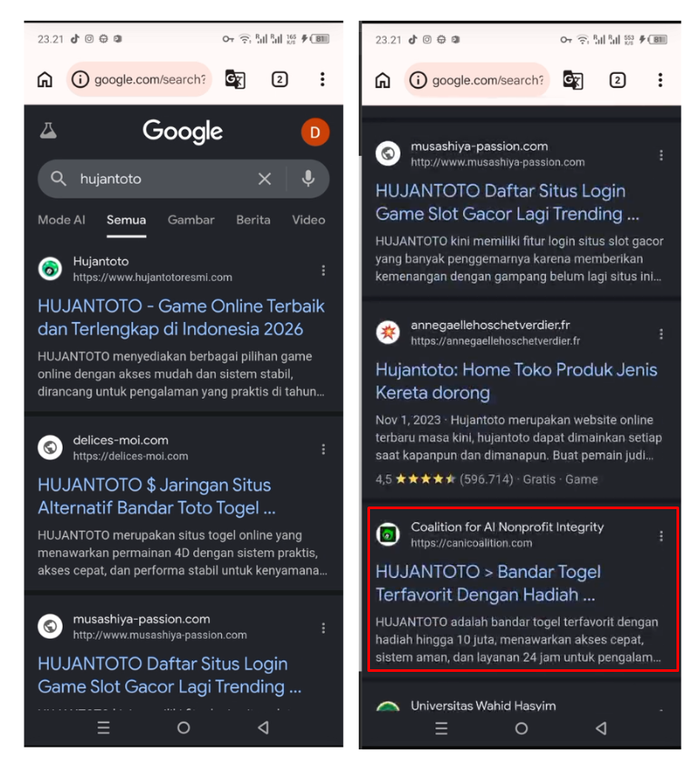Viewport: 700px width, 765px height.
Task: Open options for annegaellehoschetverdier.fr result
Action: (661, 333)
